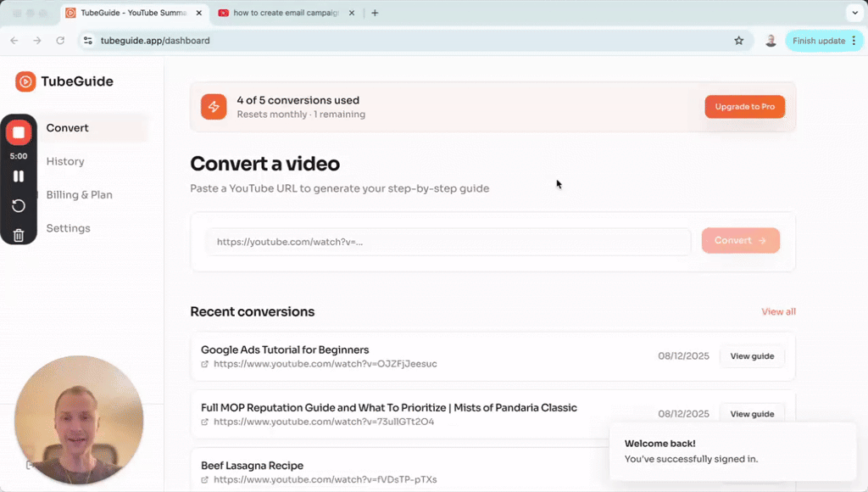868x492 pixels.
Task: Restart the recording using the circular arrow icon
Action: [19, 205]
